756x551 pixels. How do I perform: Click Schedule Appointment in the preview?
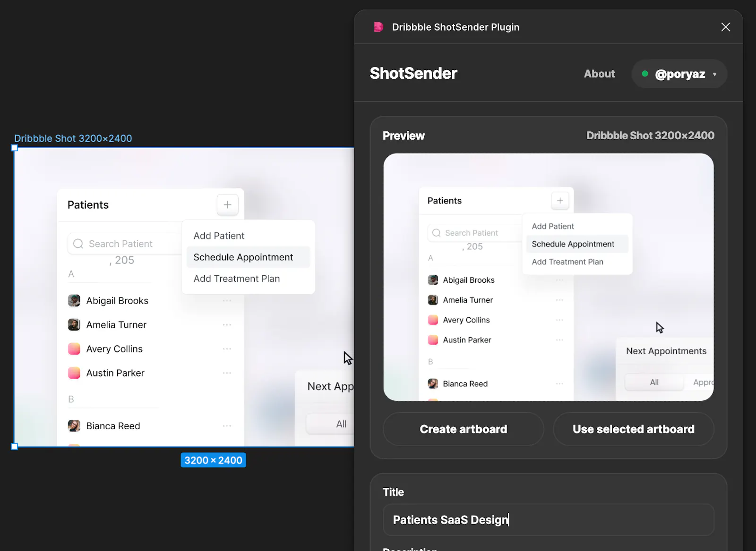[x=577, y=244]
